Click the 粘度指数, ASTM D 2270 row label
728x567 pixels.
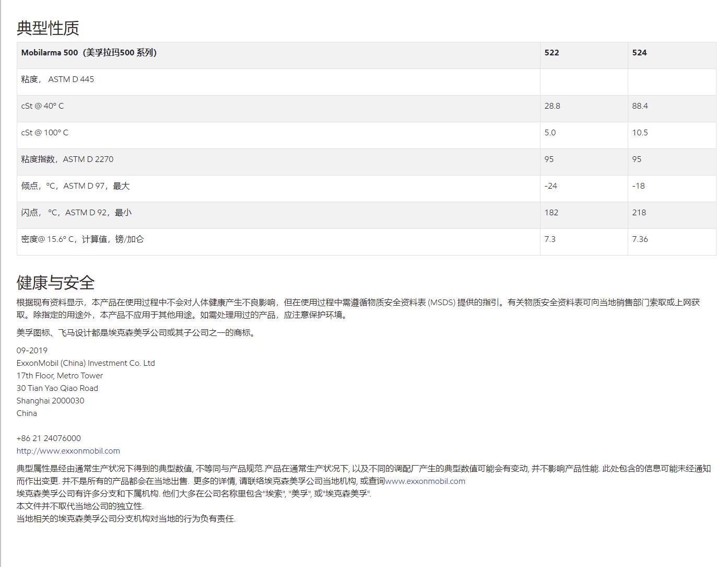tap(67, 159)
